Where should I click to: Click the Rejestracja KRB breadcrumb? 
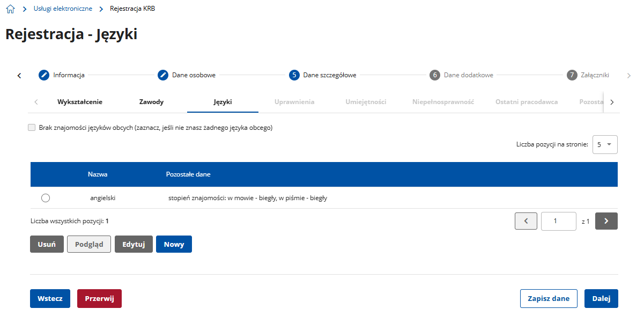coord(132,9)
